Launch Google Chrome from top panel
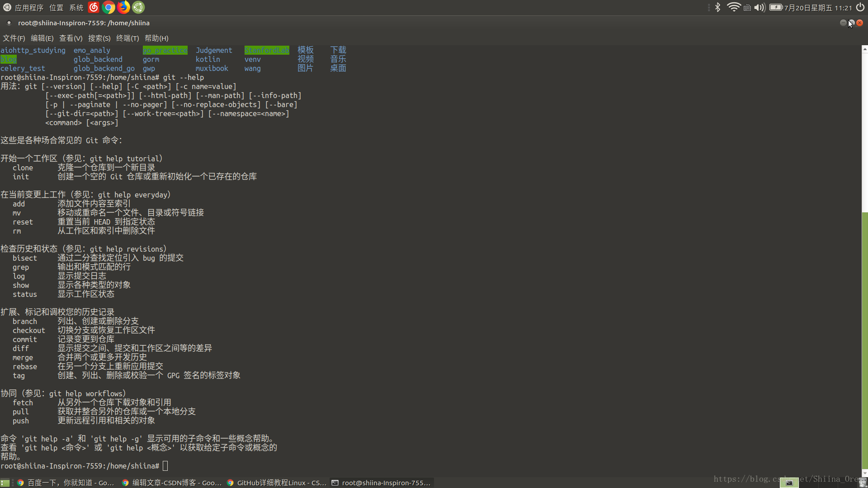This screenshot has width=868, height=488. click(108, 7)
